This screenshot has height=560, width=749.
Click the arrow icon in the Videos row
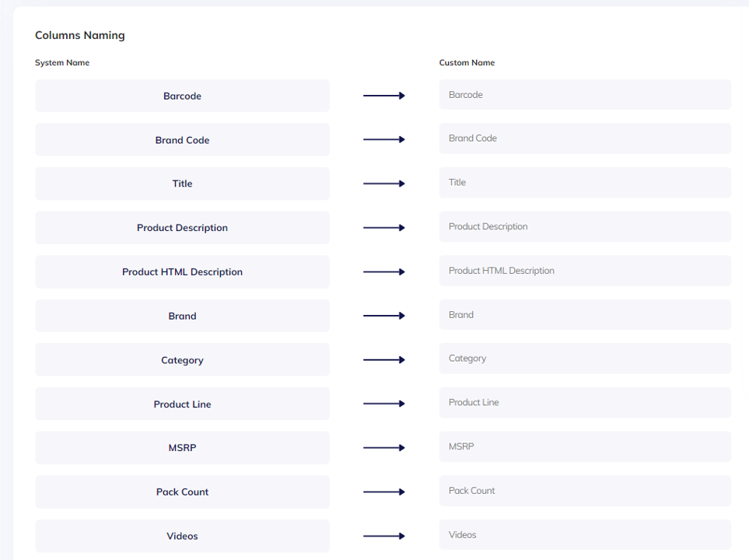384,536
